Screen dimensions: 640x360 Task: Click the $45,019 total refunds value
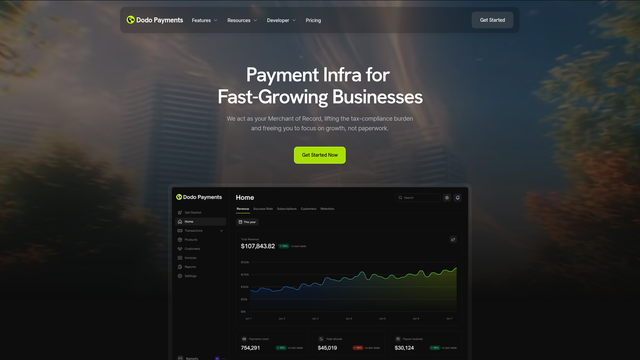(327, 348)
